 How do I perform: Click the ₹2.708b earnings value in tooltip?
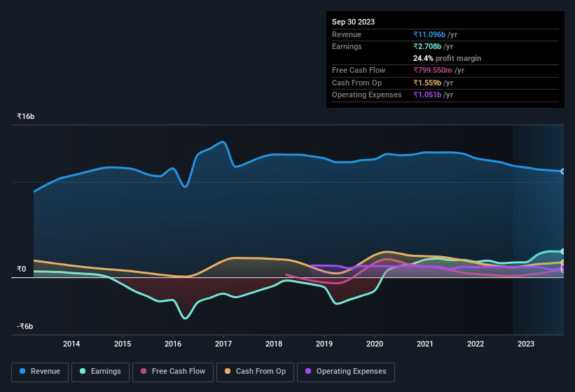tap(427, 46)
